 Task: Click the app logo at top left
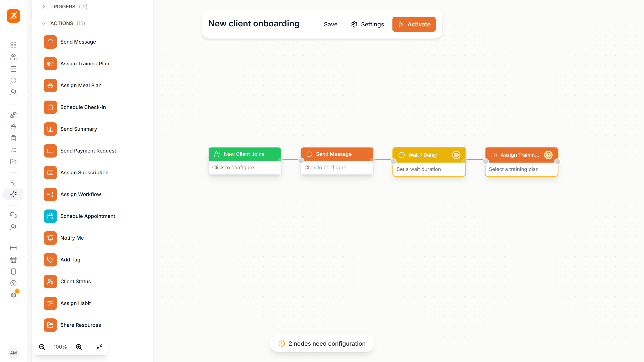coord(13,16)
